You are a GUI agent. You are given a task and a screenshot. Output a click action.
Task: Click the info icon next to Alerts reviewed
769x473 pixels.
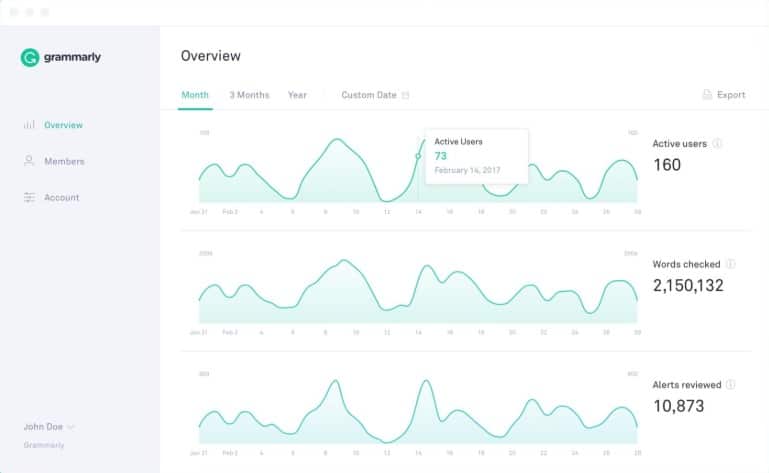click(x=731, y=385)
